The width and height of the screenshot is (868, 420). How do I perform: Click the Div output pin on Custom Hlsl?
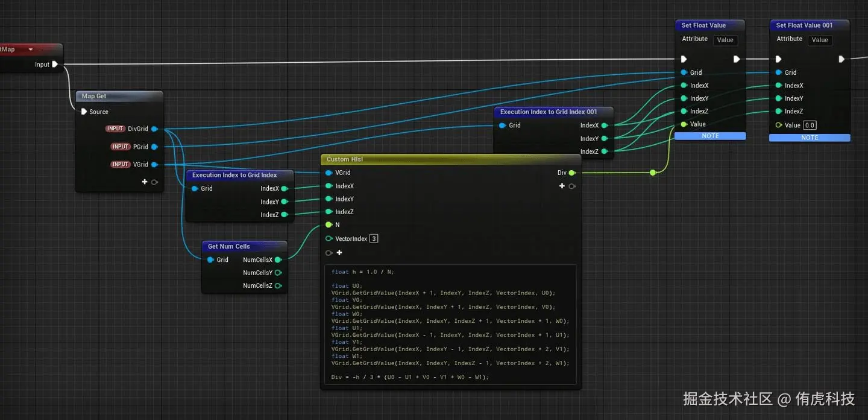571,173
